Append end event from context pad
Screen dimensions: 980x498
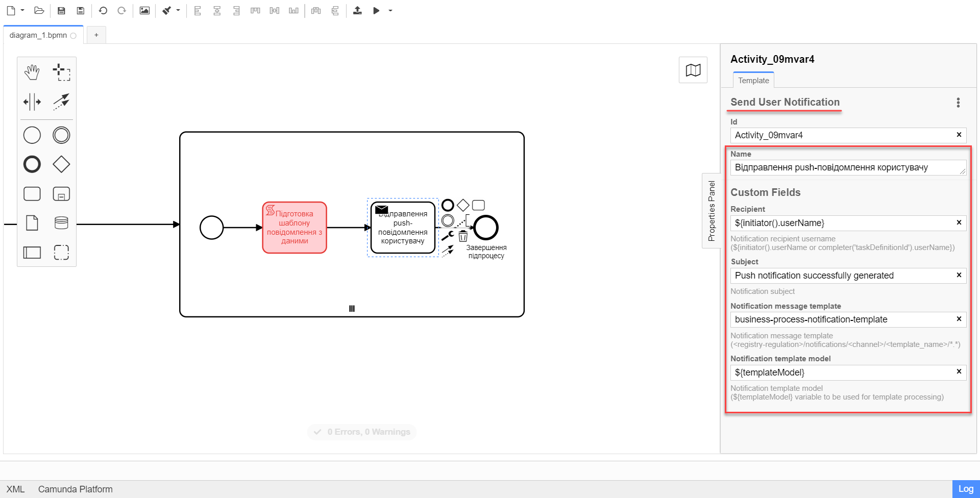click(448, 205)
